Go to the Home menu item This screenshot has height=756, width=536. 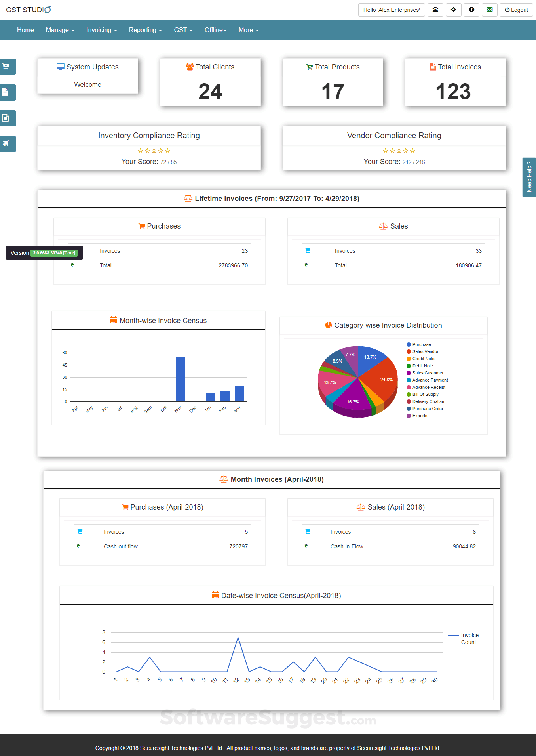(25, 30)
